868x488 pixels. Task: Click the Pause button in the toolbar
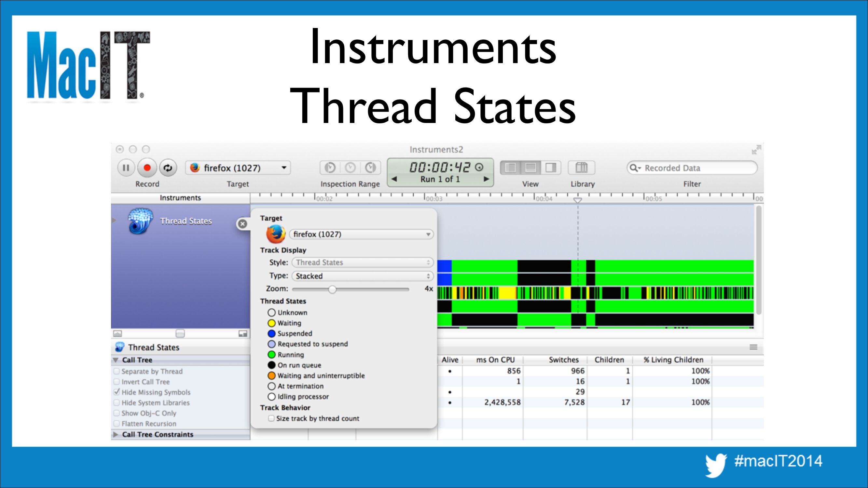pos(126,168)
